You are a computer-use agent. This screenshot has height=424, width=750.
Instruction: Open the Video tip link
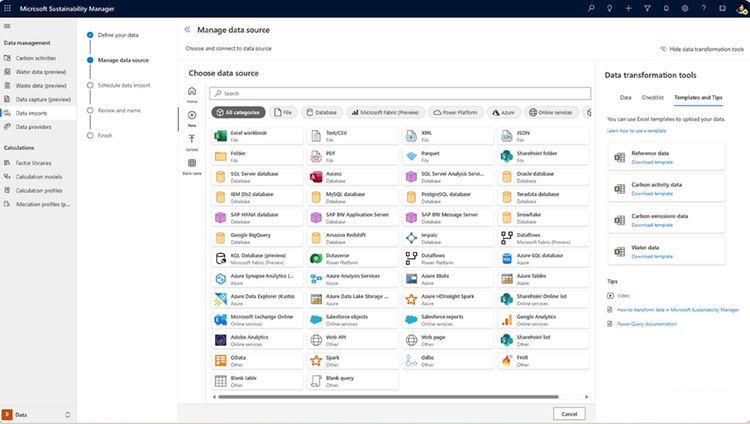pos(623,296)
